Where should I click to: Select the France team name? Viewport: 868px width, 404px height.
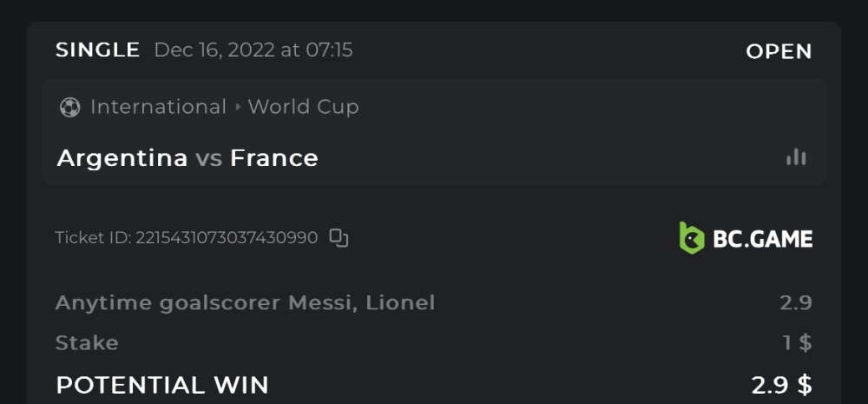click(x=274, y=158)
